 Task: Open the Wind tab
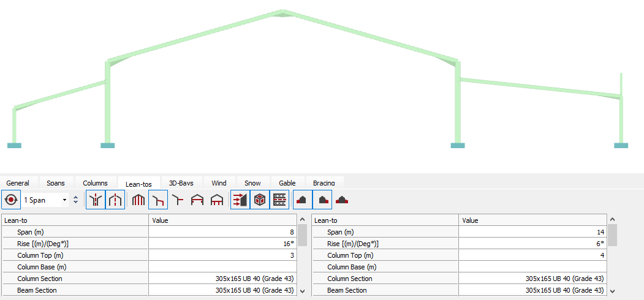point(219,183)
